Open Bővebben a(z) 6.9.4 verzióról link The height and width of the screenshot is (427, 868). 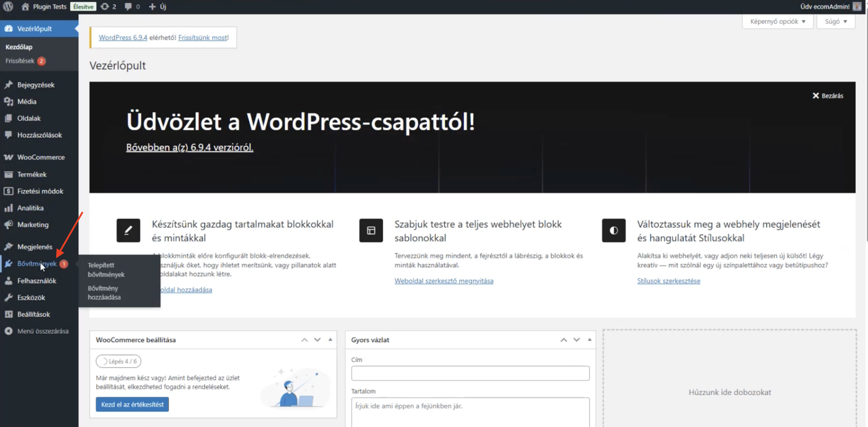coord(189,147)
